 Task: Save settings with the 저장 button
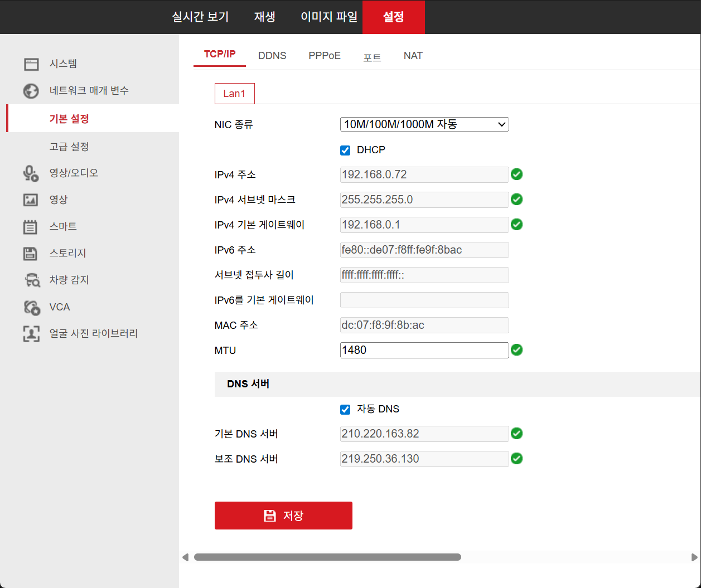(283, 516)
